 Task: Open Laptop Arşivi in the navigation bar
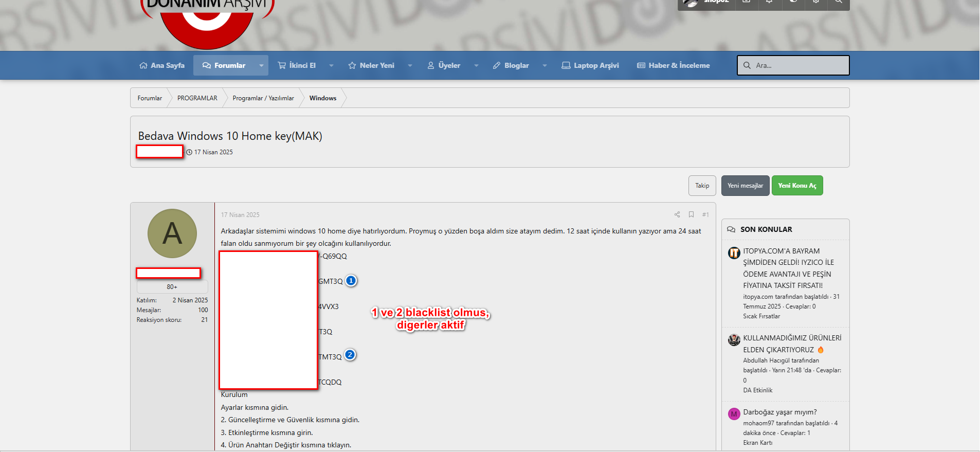click(590, 65)
